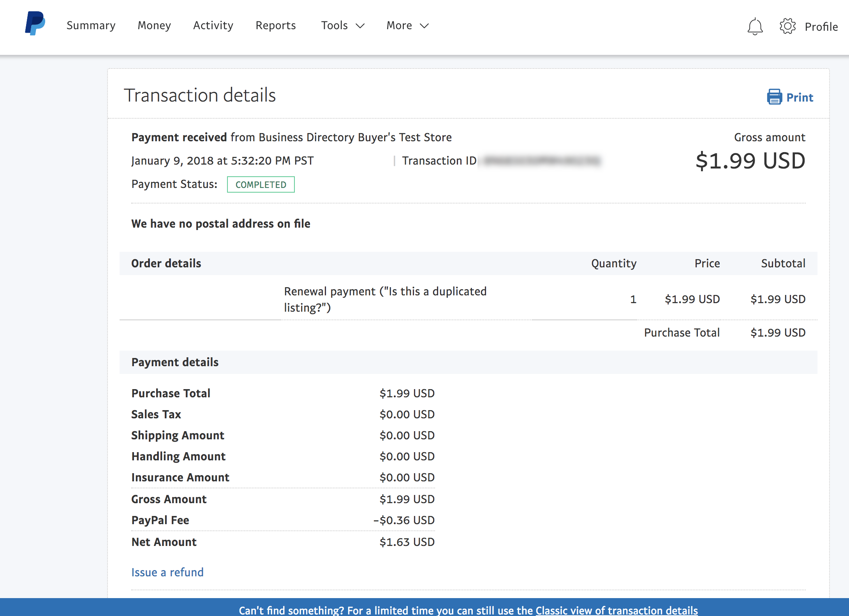Click the Price column header
The width and height of the screenshot is (849, 616).
(707, 263)
